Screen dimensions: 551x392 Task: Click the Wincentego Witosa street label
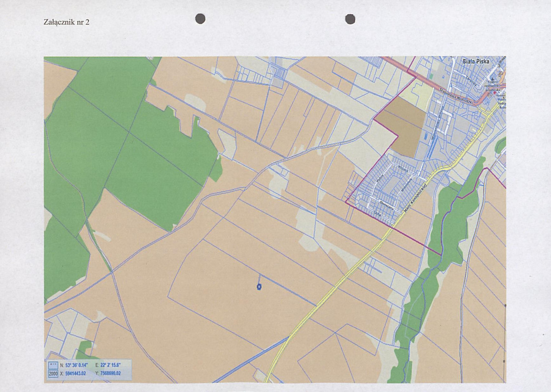pyautogui.click(x=437, y=124)
